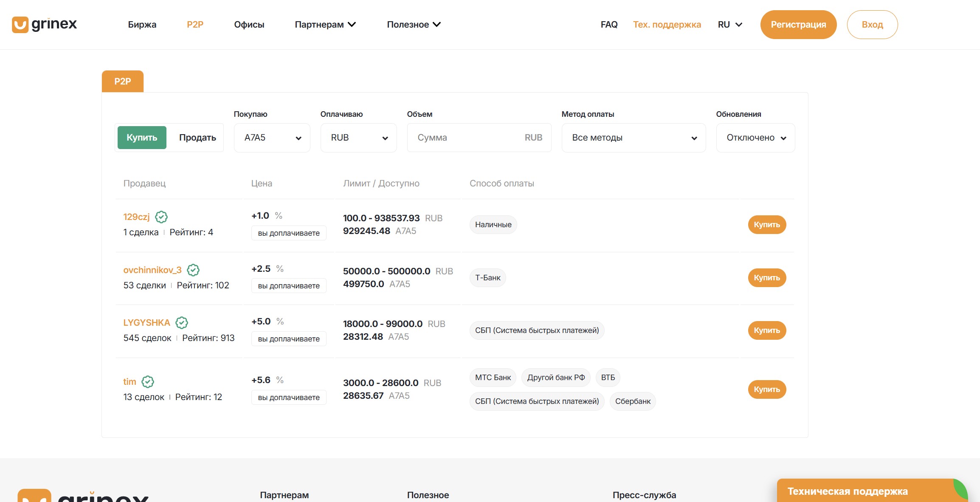Image resolution: width=980 pixels, height=502 pixels.
Task: Click verified badge next to LYGYSHKA
Action: [182, 323]
